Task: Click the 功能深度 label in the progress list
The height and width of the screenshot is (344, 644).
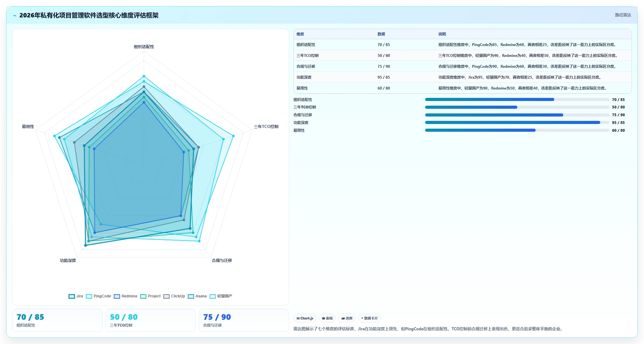Action: coord(301,123)
